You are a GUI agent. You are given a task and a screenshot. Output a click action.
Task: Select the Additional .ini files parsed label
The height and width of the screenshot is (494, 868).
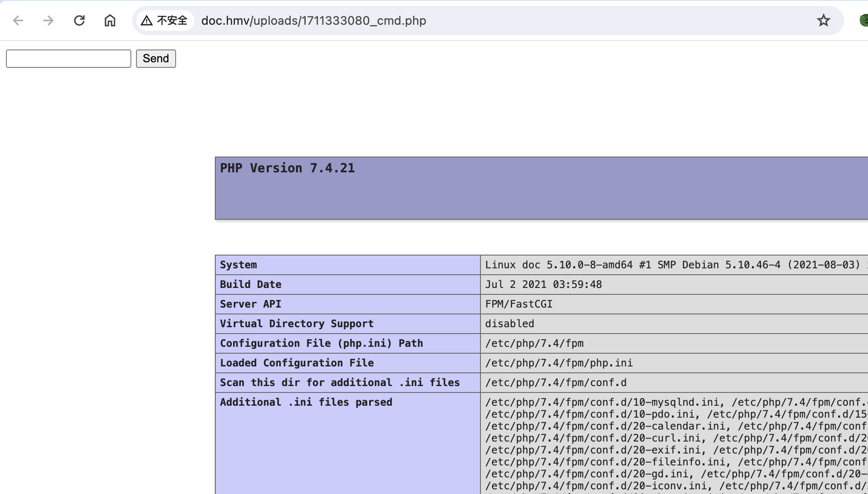click(306, 402)
